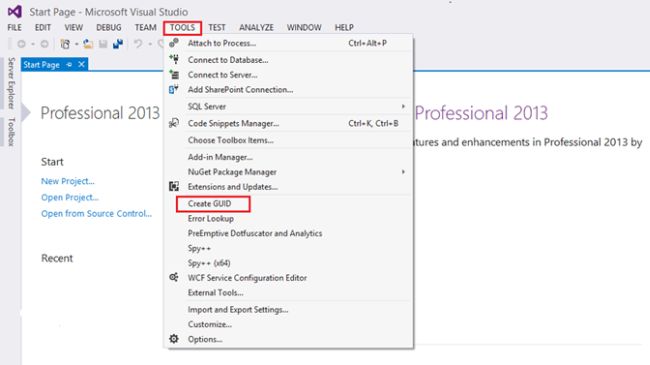Open the New Project toolbar dropdown arrow
The image size is (650, 365).
click(x=76, y=44)
